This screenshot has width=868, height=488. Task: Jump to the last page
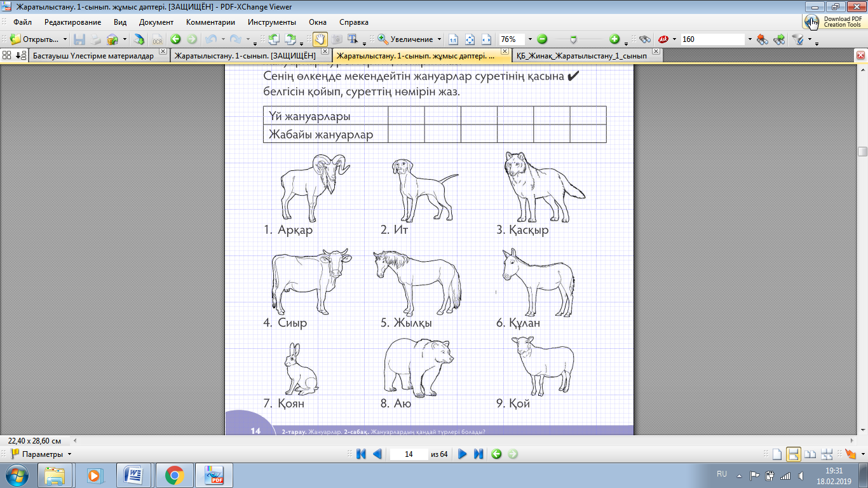click(x=478, y=454)
